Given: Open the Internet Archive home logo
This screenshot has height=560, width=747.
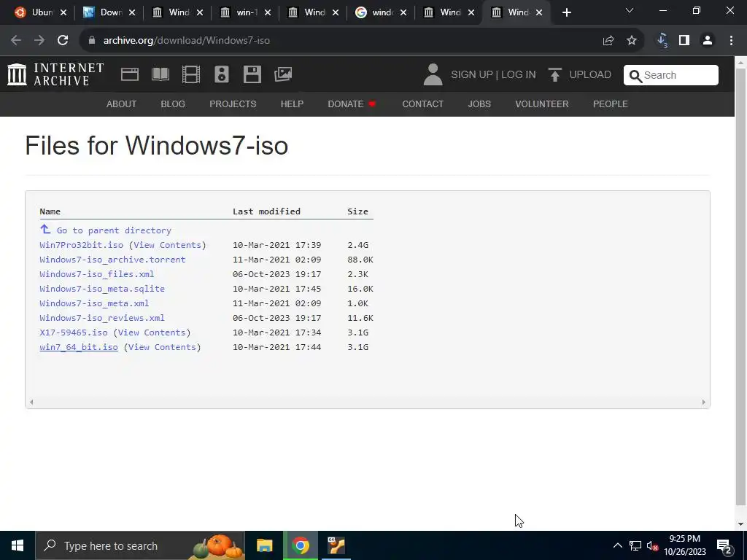Looking at the screenshot, I should pos(55,75).
